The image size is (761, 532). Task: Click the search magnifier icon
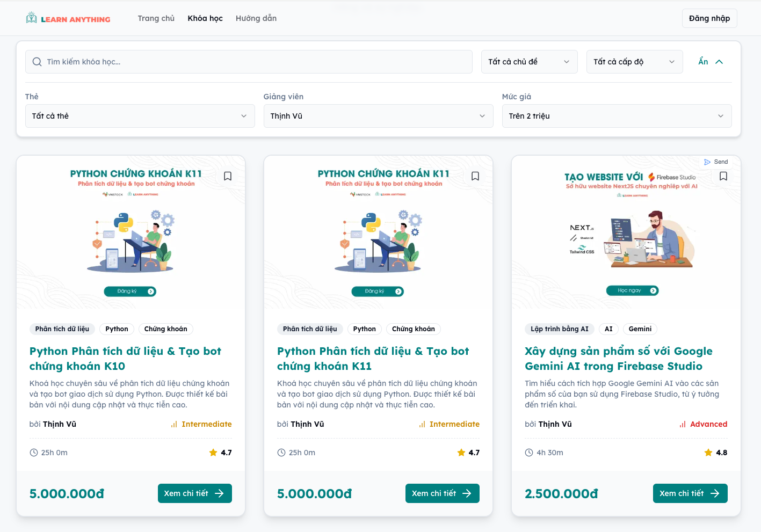[37, 62]
